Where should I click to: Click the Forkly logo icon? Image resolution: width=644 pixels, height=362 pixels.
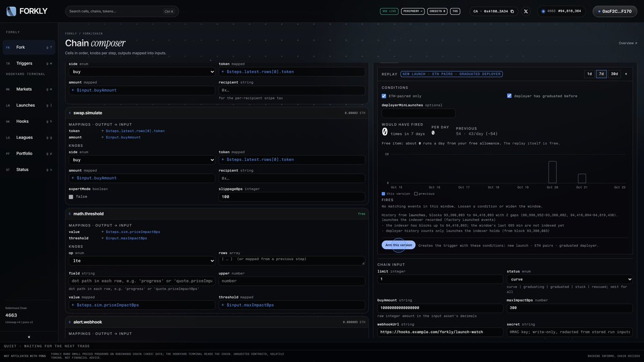click(x=11, y=11)
